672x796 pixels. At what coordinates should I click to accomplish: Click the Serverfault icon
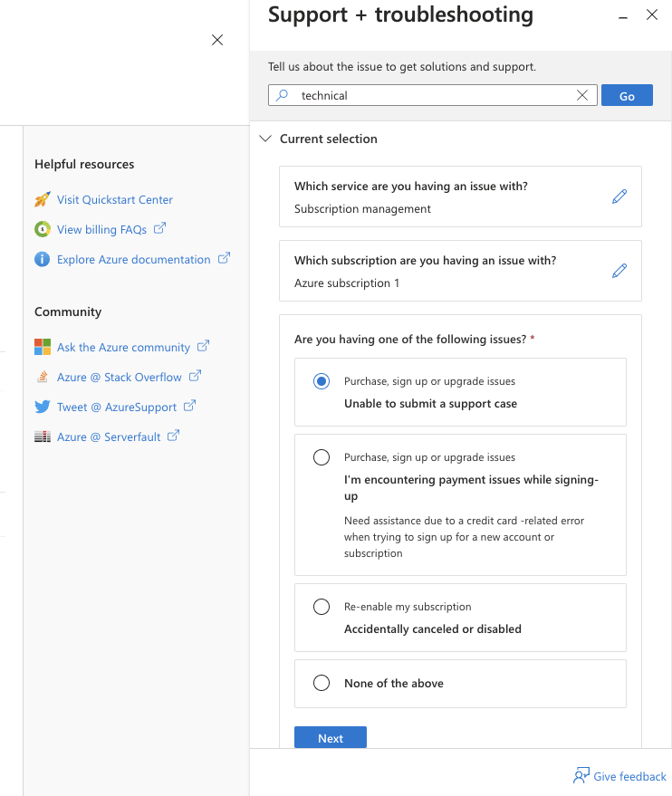(43, 436)
